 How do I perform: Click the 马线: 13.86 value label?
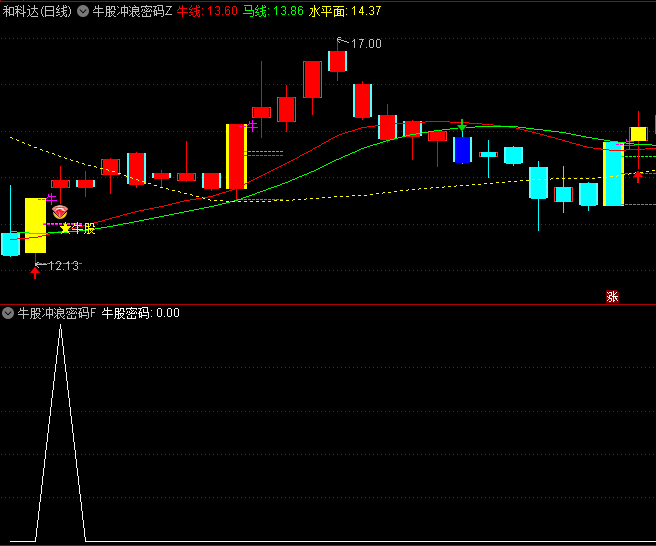273,11
